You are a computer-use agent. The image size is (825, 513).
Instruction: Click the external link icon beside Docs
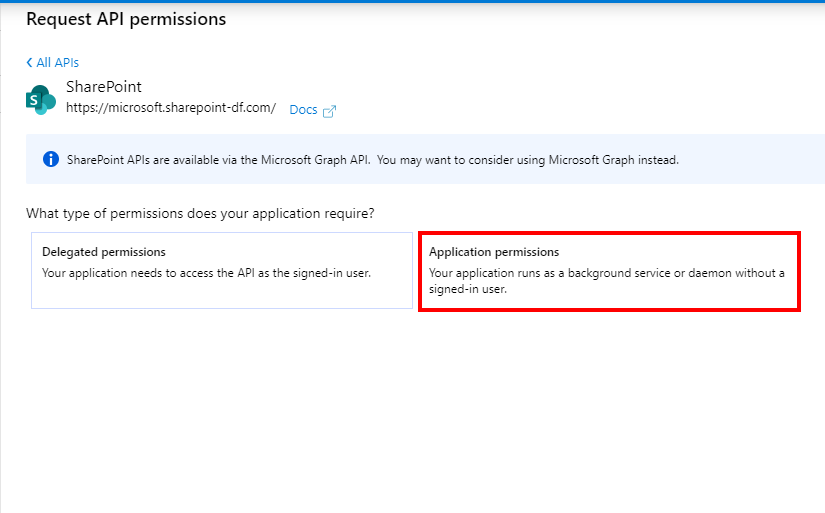(329, 111)
